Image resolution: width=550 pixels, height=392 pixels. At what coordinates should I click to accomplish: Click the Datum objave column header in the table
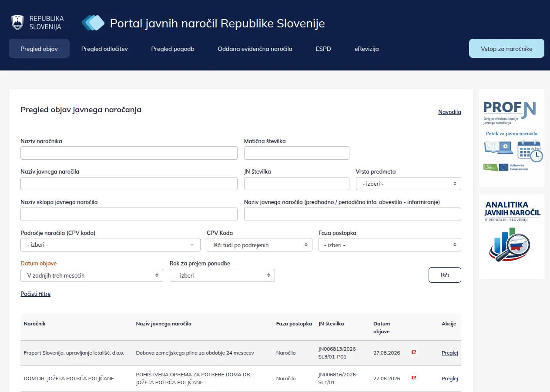point(382,328)
